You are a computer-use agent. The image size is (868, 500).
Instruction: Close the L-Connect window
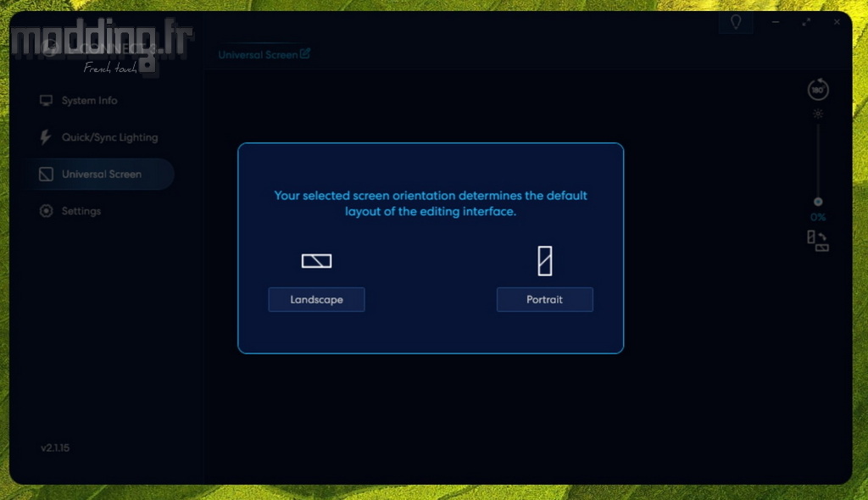[x=837, y=22]
